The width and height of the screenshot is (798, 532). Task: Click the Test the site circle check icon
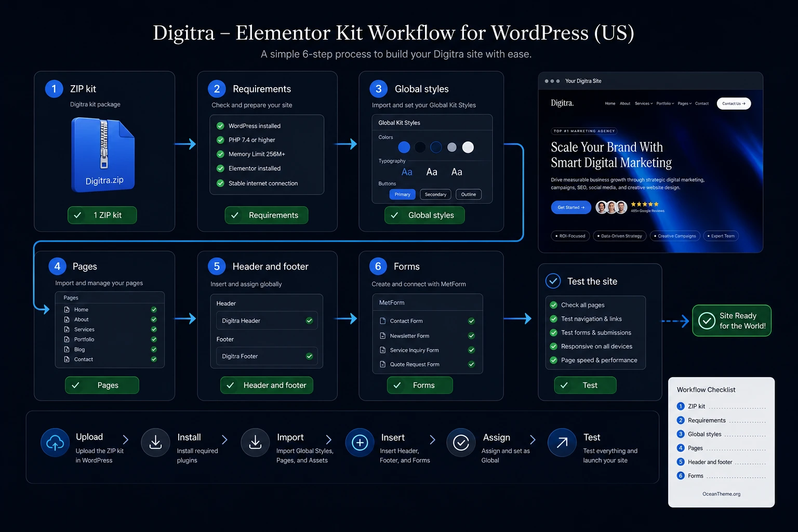553,281
